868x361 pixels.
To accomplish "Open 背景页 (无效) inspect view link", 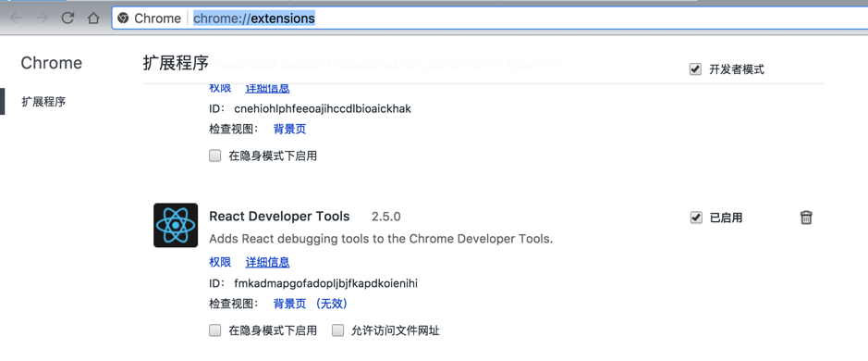I will 310,304.
